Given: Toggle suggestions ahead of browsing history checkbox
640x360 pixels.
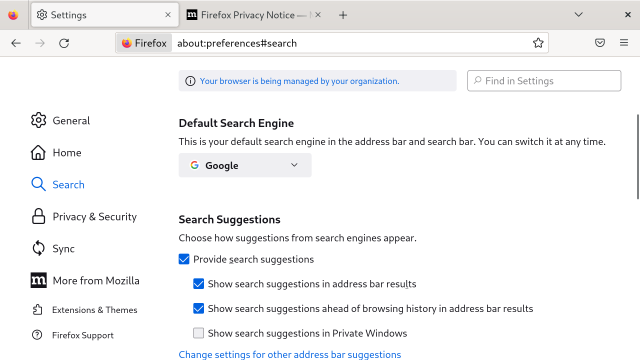Looking at the screenshot, I should [198, 308].
